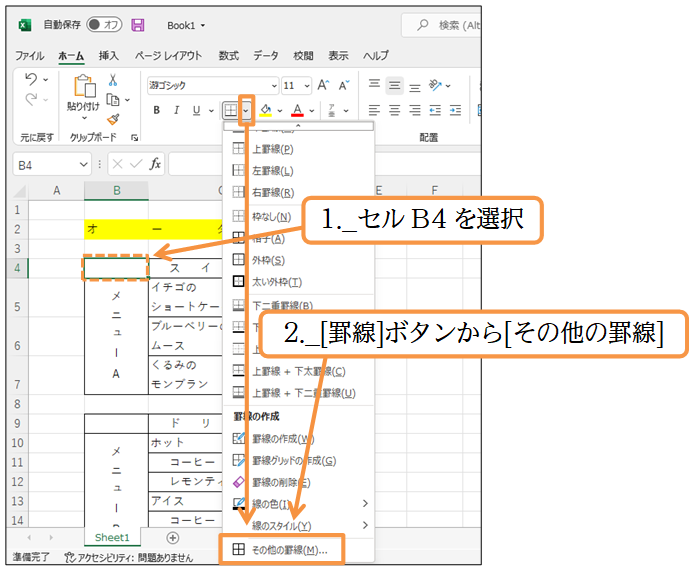
Task: Switch to the 表示 tab
Action: pos(338,56)
